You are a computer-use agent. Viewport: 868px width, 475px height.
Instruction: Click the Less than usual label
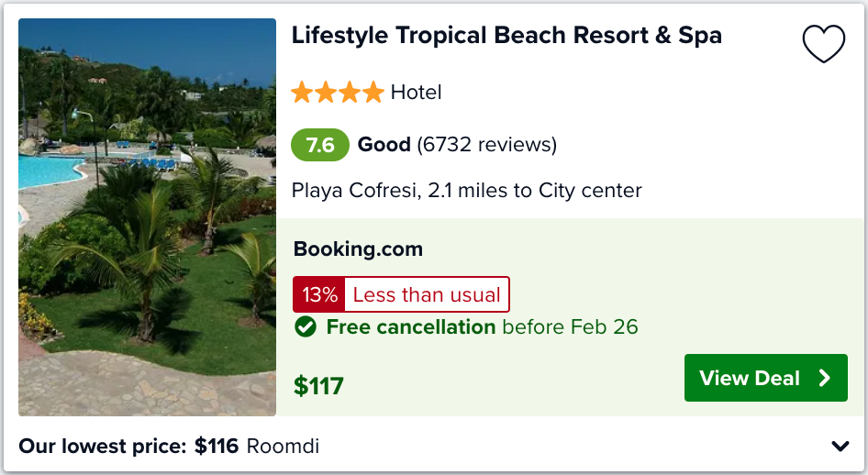(427, 294)
